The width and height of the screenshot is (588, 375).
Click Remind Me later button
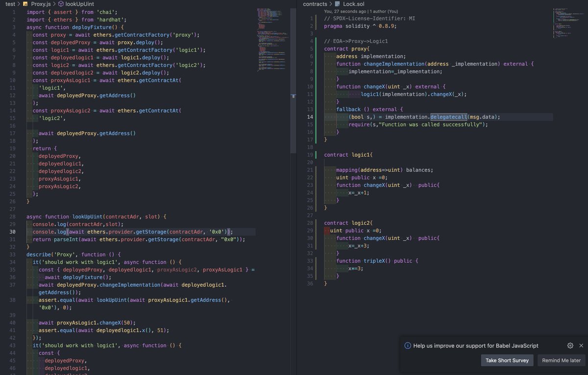pyautogui.click(x=561, y=360)
